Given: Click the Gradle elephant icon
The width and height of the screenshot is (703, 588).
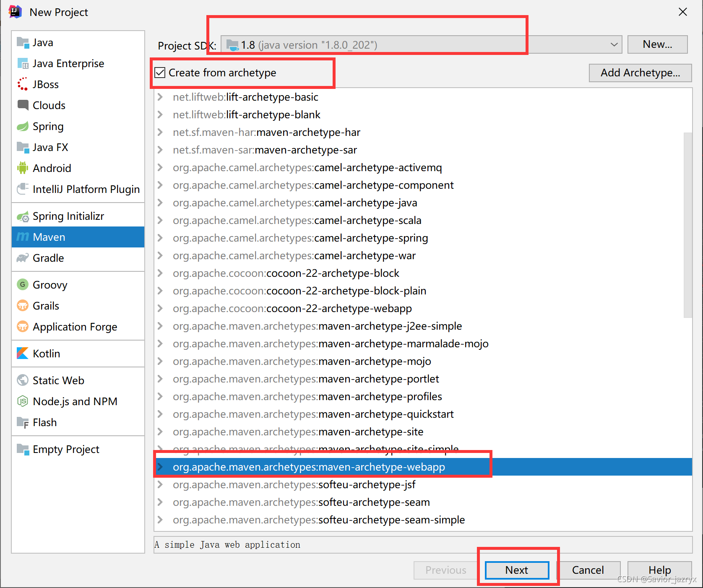Looking at the screenshot, I should (x=23, y=258).
